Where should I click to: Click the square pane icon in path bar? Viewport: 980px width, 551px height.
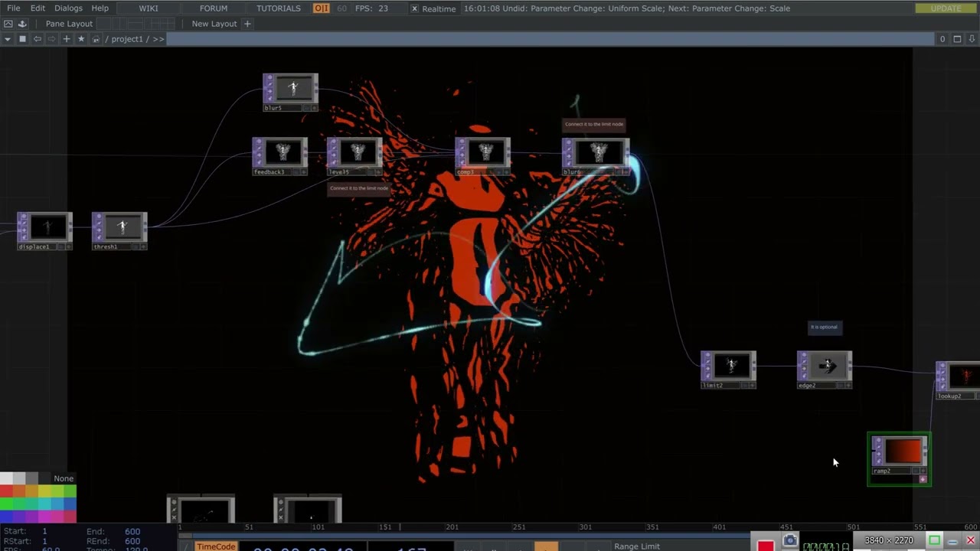[x=22, y=39]
